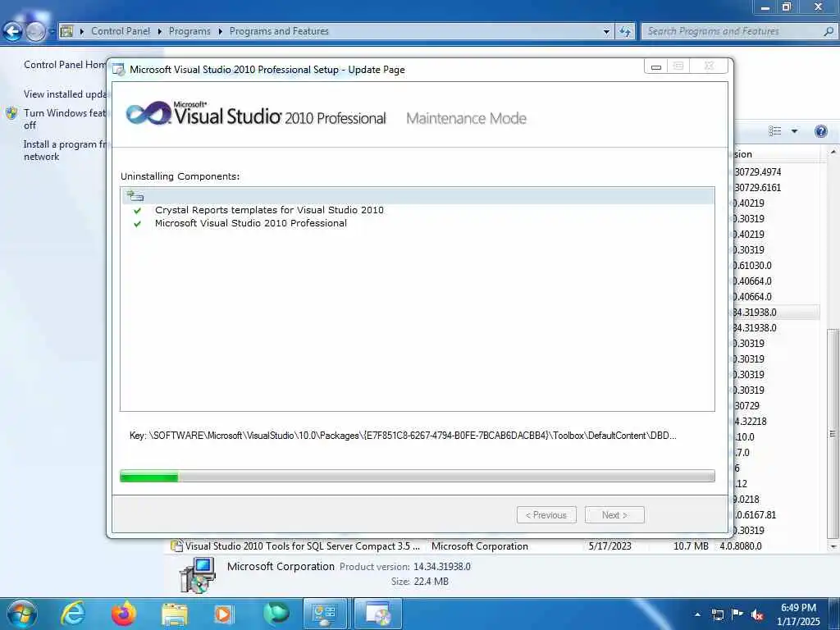Click the Previous button in setup
Screen dimensions: 840x630
546,515
